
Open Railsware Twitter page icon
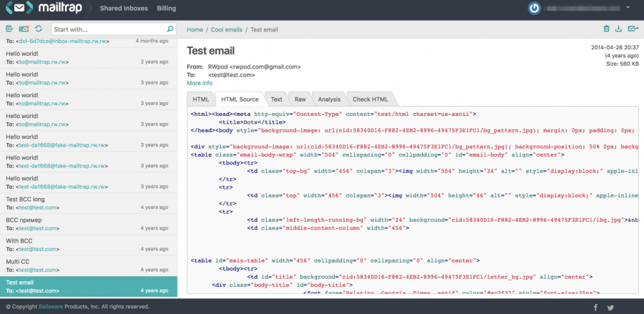(611, 308)
